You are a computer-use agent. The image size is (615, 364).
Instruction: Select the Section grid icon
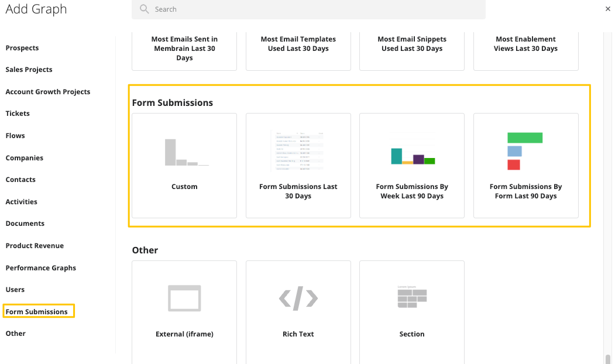(412, 297)
